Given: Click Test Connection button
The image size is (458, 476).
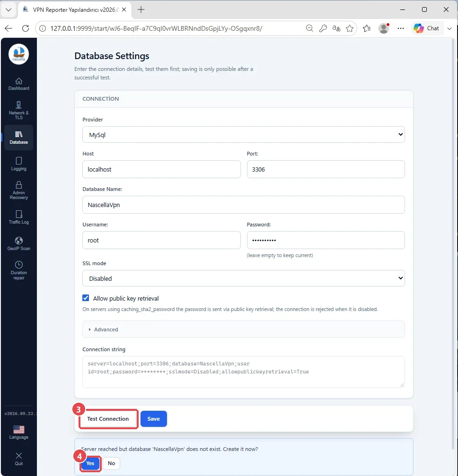Looking at the screenshot, I should tap(108, 419).
